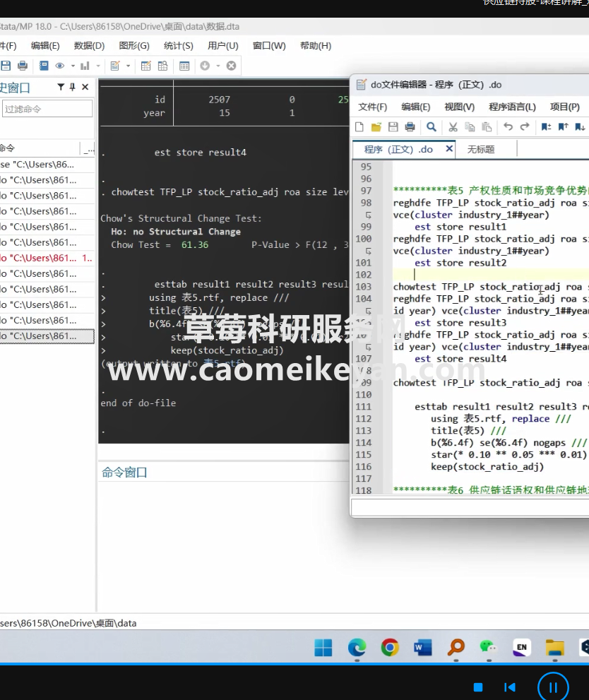Click line number 99 in the editor gutter

point(366,227)
